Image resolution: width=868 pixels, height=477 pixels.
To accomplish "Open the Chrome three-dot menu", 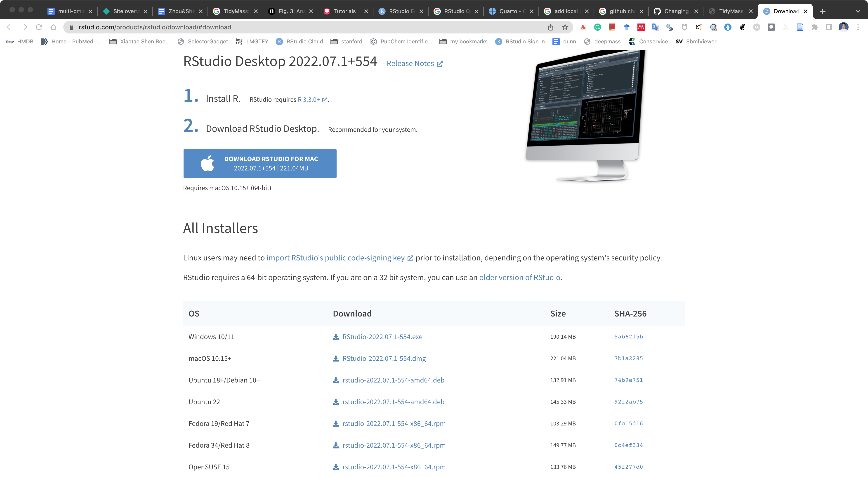I will tap(858, 27).
